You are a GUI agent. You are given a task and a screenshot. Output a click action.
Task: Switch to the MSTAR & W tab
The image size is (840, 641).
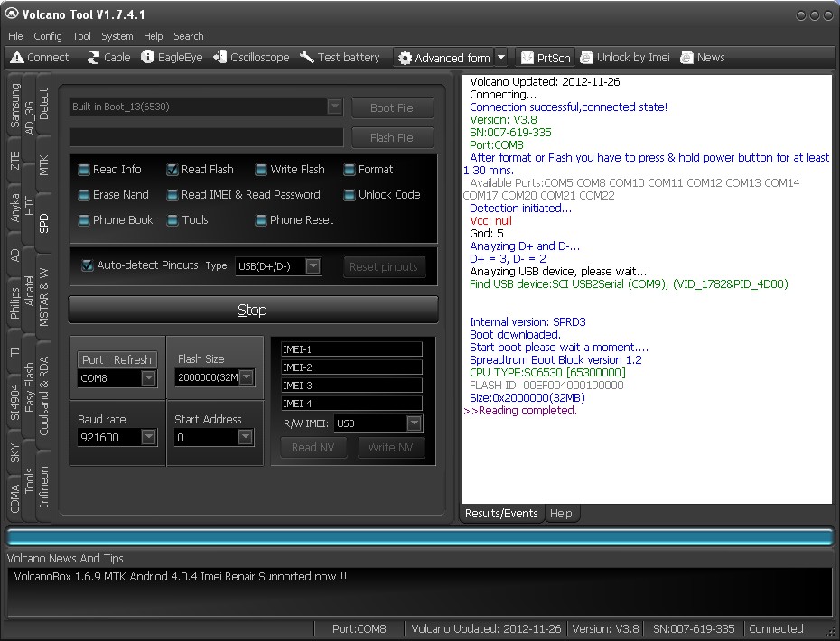[43, 297]
